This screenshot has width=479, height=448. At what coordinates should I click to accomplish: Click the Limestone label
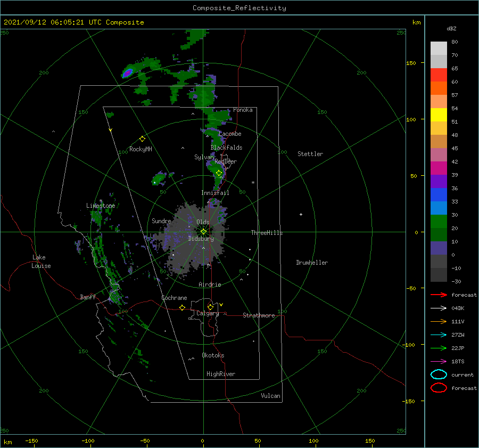(x=101, y=206)
